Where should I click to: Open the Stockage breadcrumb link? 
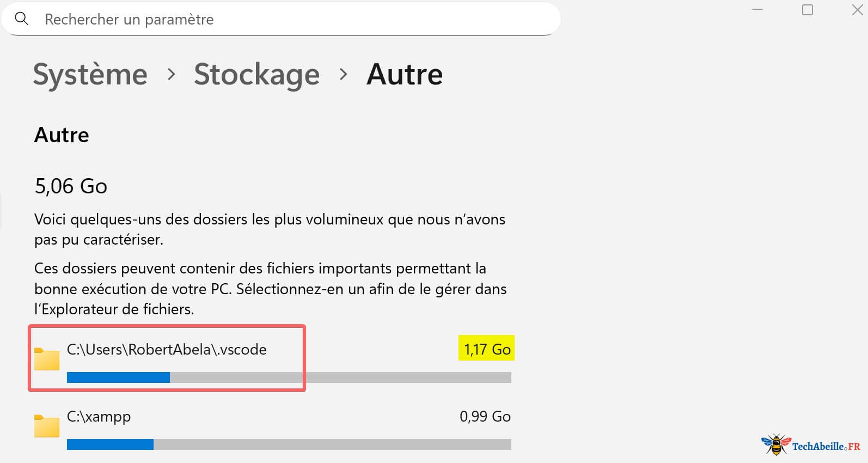click(x=257, y=75)
